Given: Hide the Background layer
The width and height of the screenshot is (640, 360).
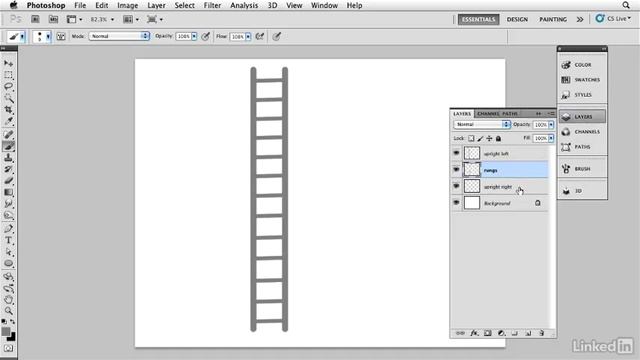Looking at the screenshot, I should point(456,203).
